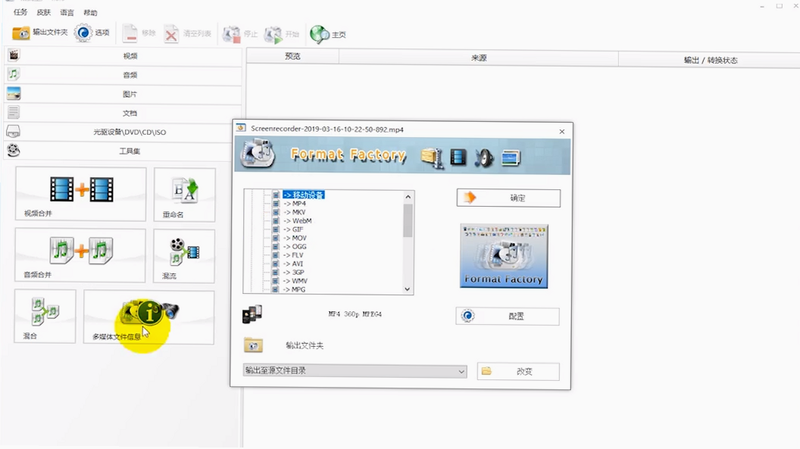Select '-> MKV' in the format list
800x449 pixels.
[x=295, y=212]
